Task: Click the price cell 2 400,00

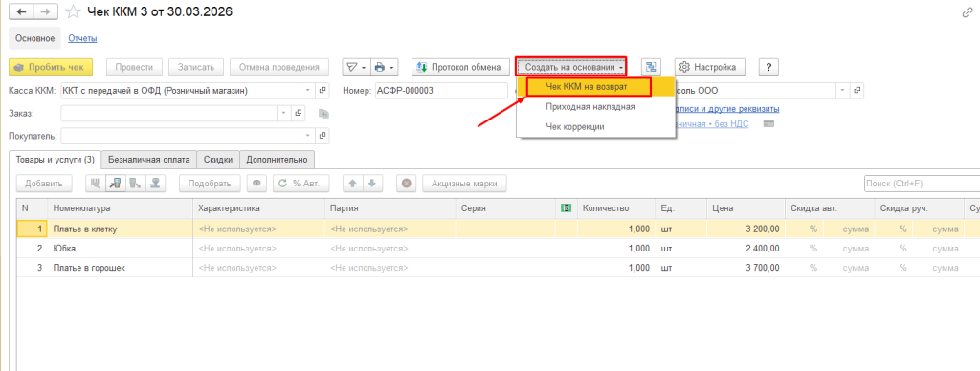Action: point(746,249)
